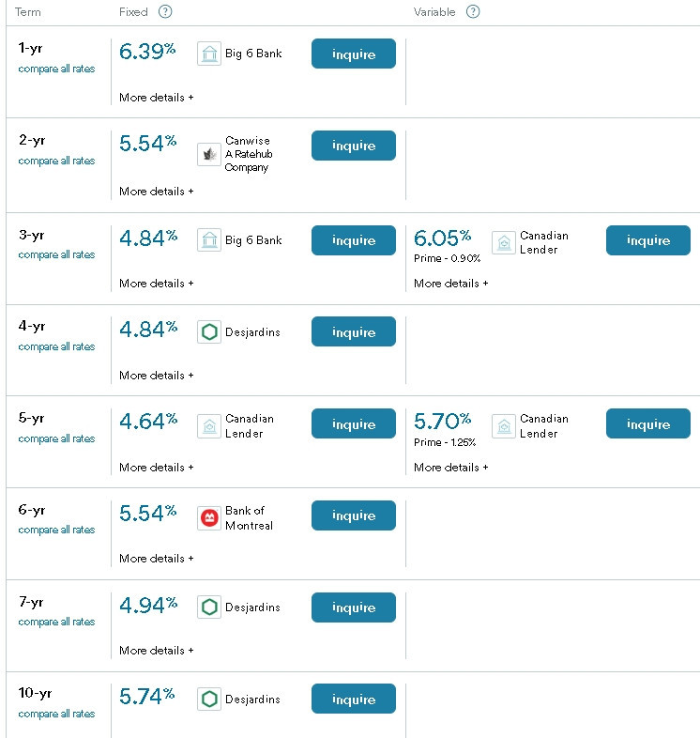The width and height of the screenshot is (700, 738).
Task: Click the Variable rate help question icon
Action: click(x=473, y=12)
